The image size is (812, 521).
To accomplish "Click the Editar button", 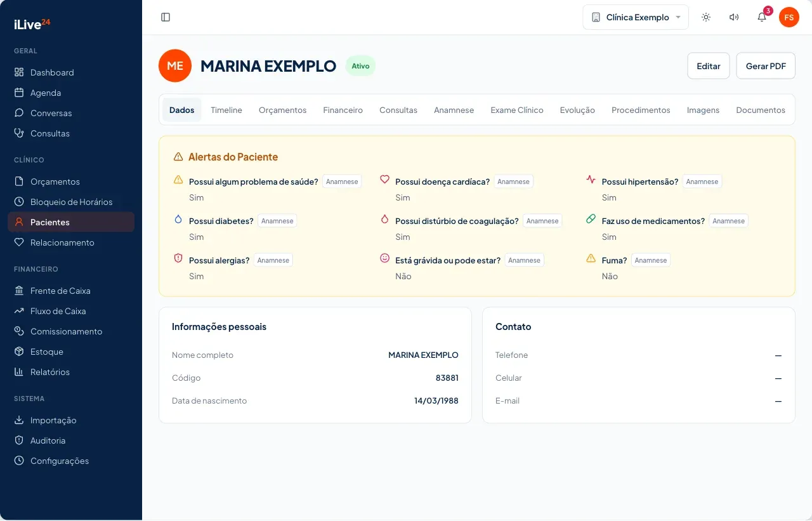I will coord(709,66).
